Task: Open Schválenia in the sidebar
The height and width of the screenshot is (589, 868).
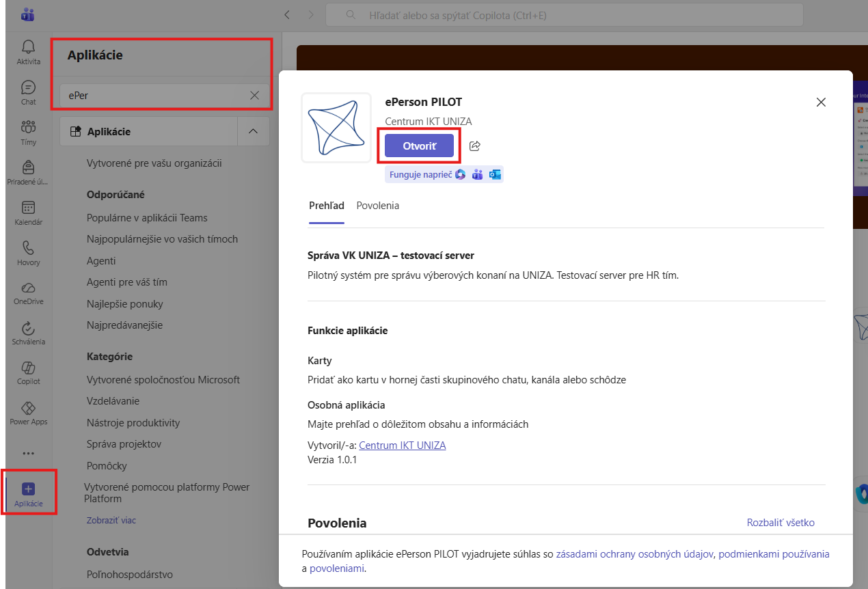Action: click(x=28, y=332)
